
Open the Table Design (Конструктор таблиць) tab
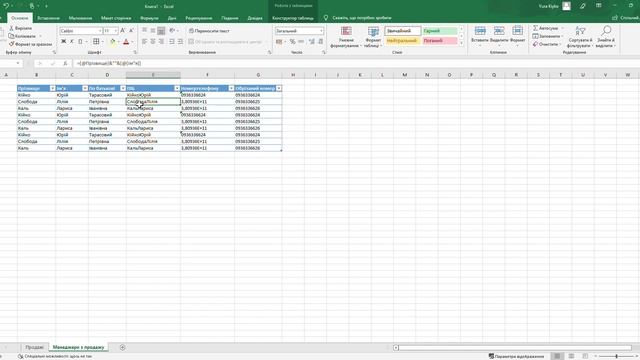point(293,18)
